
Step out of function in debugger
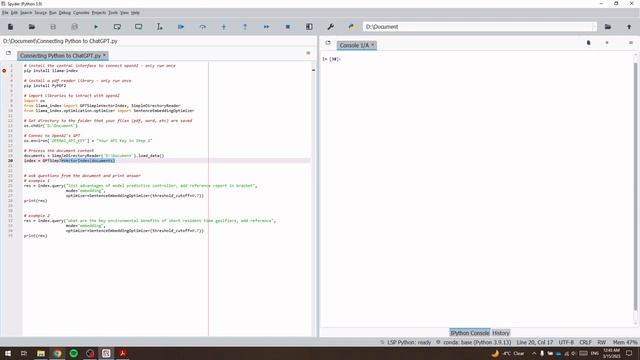coord(245,27)
